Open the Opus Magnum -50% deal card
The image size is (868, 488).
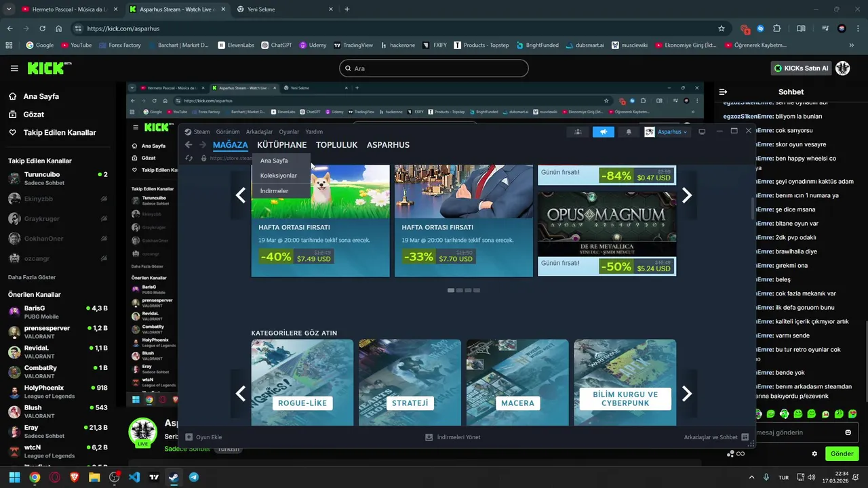pyautogui.click(x=607, y=234)
